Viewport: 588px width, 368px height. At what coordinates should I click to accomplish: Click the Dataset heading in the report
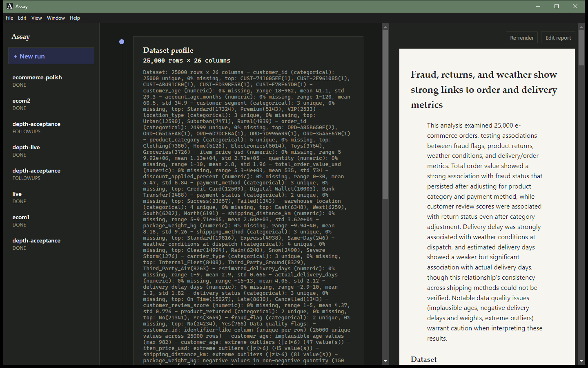click(x=424, y=359)
